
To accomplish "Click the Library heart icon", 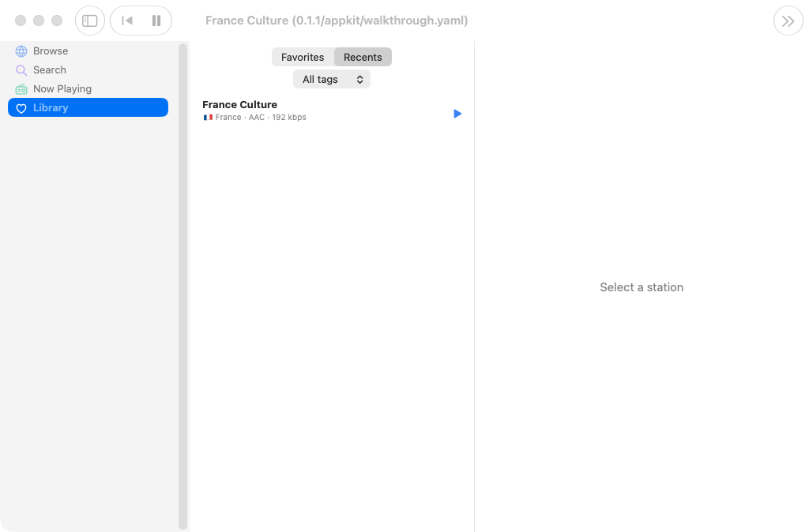I will click(x=21, y=108).
